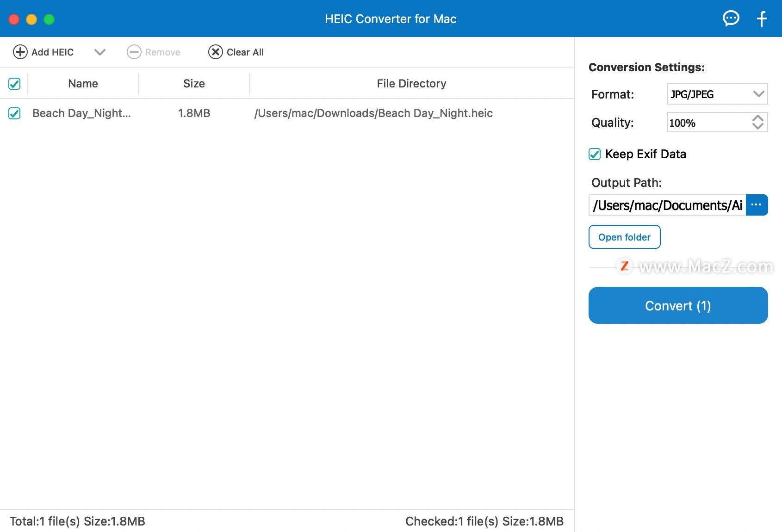Click the 1.8MB size cell
The image size is (782, 532).
[x=194, y=113]
